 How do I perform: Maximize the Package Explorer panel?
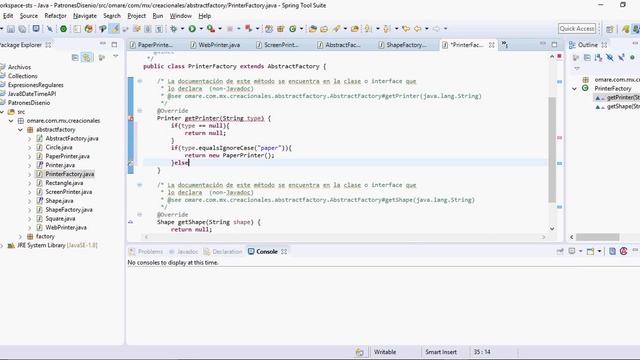[114, 44]
